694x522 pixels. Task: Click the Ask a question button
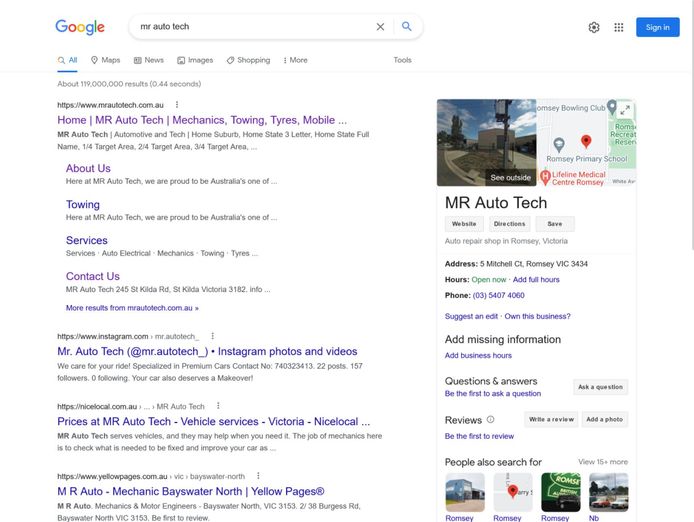[x=600, y=387]
